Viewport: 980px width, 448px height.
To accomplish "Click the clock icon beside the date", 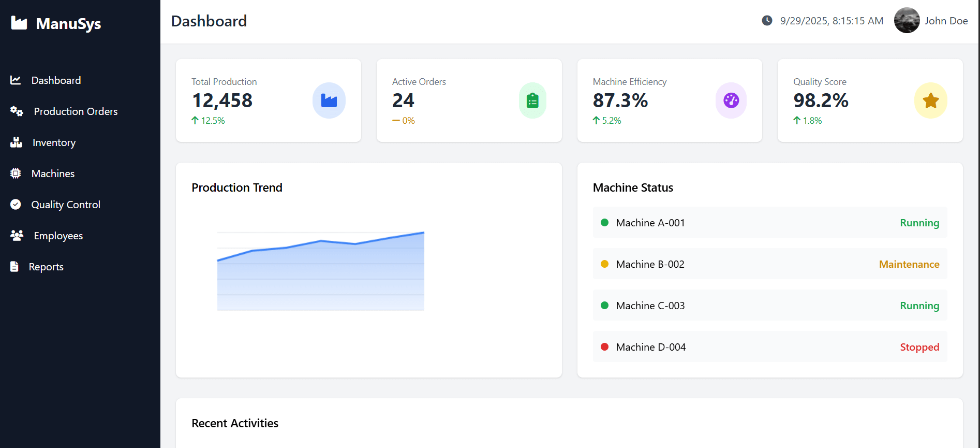I will tap(767, 21).
